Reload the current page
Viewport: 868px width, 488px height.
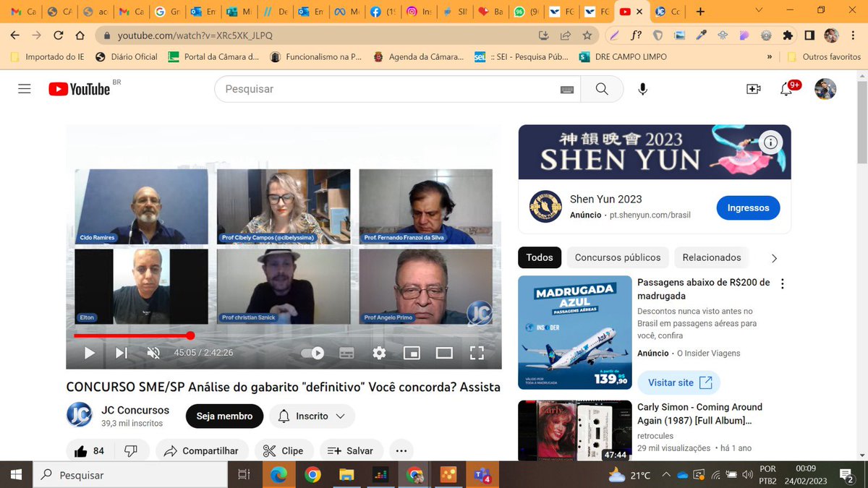click(x=59, y=35)
